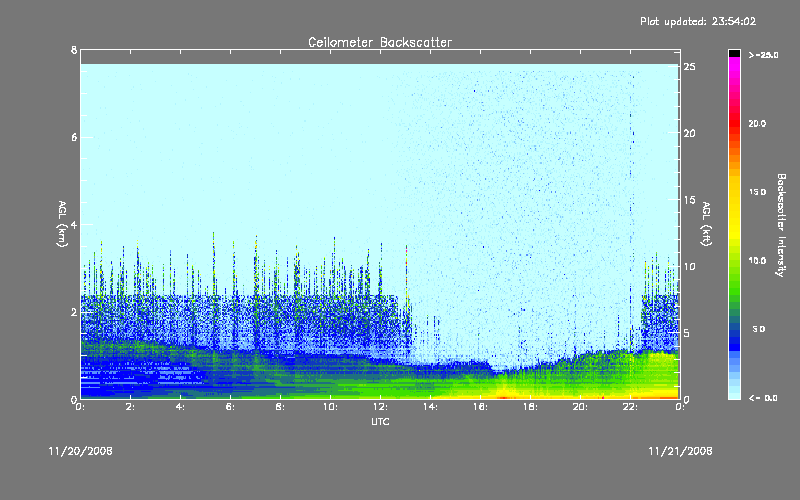Click the right 'AGL (kft)' axis label
Screen dimensions: 800x500
click(706, 224)
